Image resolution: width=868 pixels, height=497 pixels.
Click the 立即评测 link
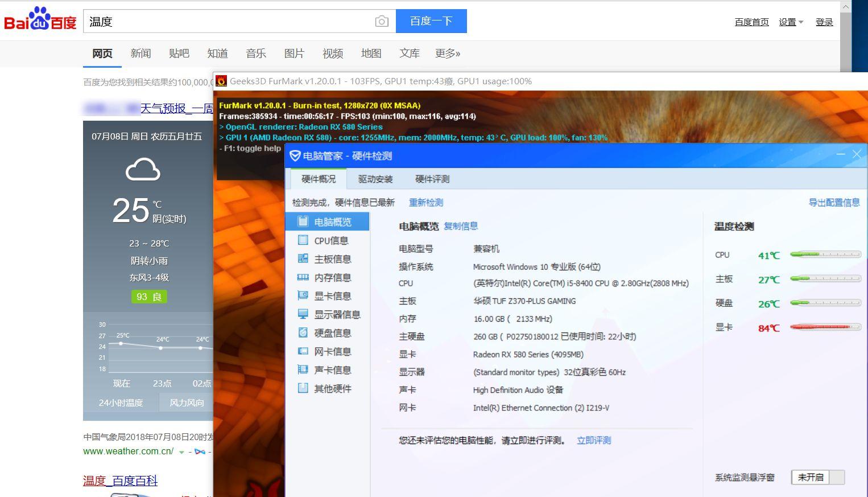(x=594, y=440)
